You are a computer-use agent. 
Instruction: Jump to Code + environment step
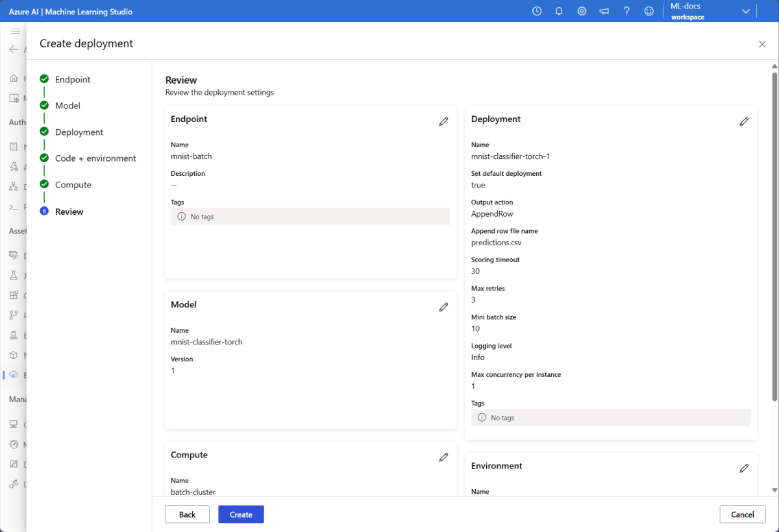95,158
